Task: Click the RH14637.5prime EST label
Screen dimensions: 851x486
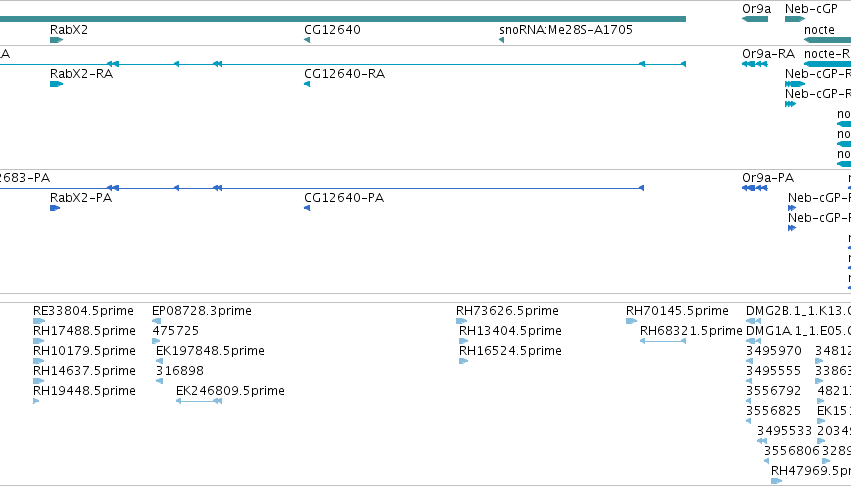Action: tap(84, 371)
